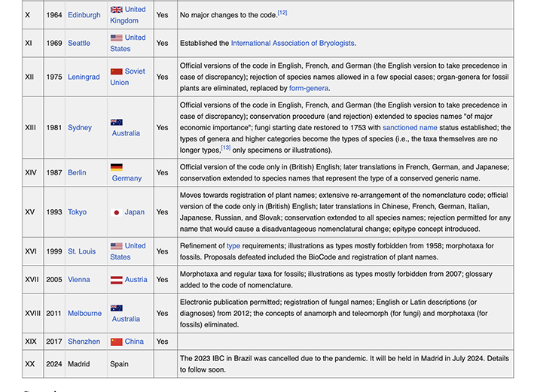
Task: Open United States link in 1969 row
Action: [128, 43]
